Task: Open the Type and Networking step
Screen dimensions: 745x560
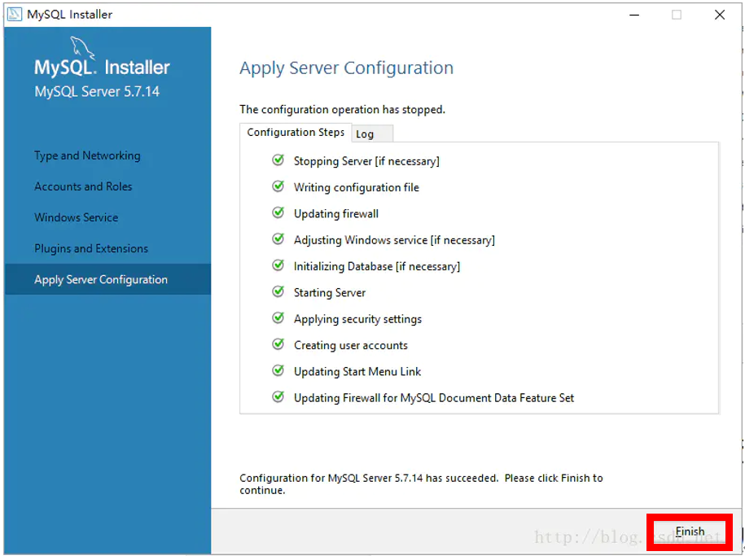Action: [x=86, y=155]
